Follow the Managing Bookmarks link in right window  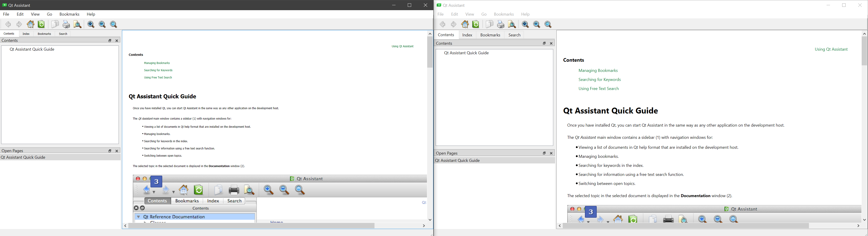[598, 71]
